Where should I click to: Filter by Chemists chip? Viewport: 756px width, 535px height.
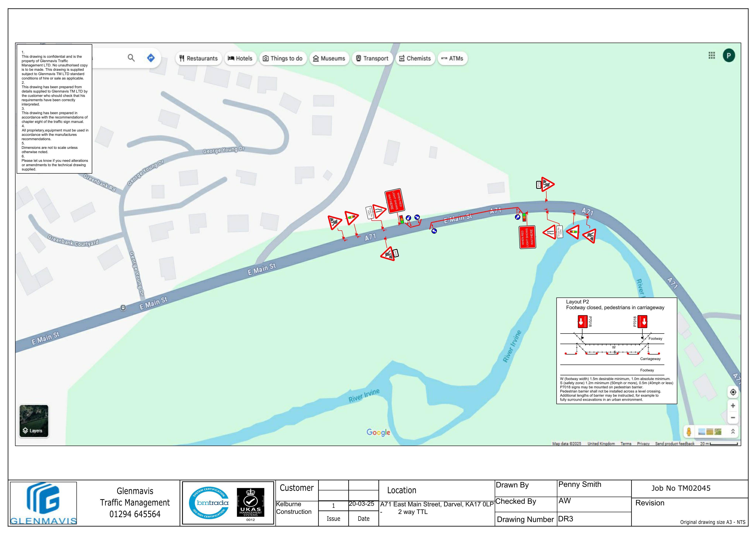point(415,58)
